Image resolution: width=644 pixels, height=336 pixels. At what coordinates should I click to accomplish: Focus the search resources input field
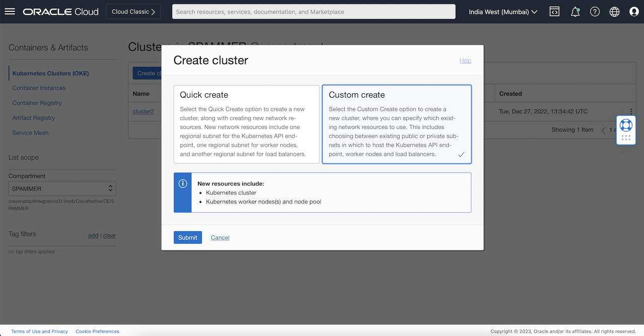coord(313,12)
